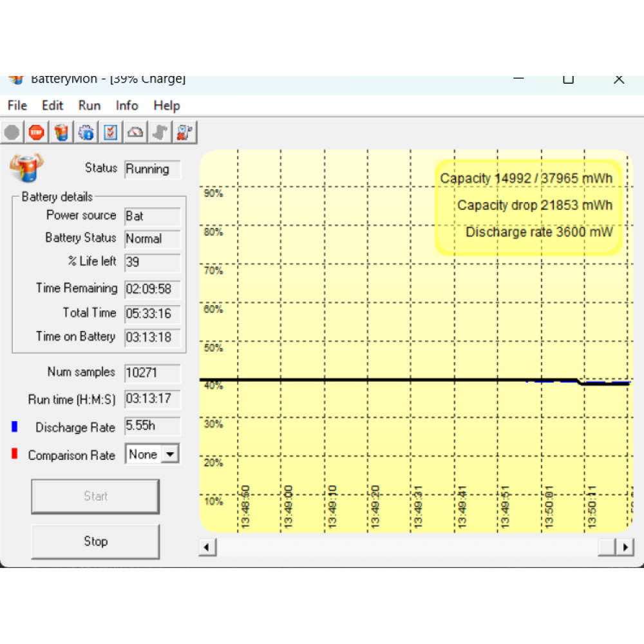This screenshot has height=644, width=644.
Task: Click the grayed-out start circle toolbar icon
Action: [x=12, y=133]
